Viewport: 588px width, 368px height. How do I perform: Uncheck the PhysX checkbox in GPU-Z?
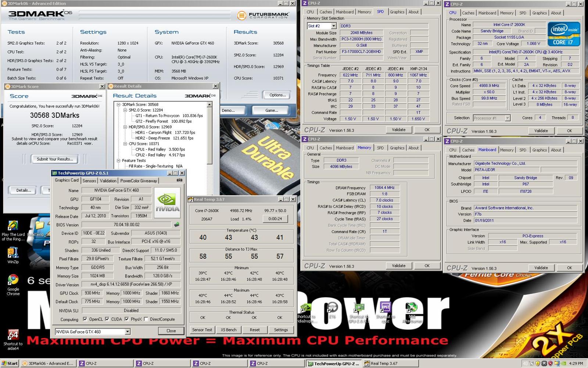[127, 319]
